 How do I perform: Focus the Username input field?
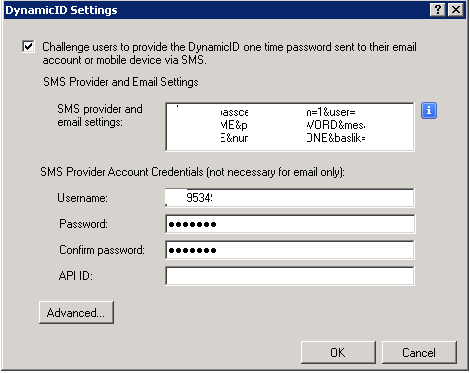[290, 198]
